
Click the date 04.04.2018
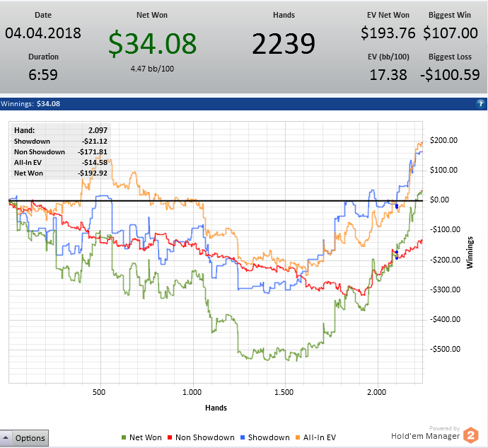[x=43, y=33]
